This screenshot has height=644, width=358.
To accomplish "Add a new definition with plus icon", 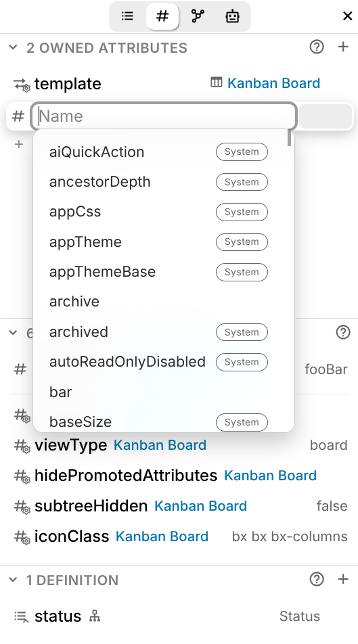I will [343, 579].
